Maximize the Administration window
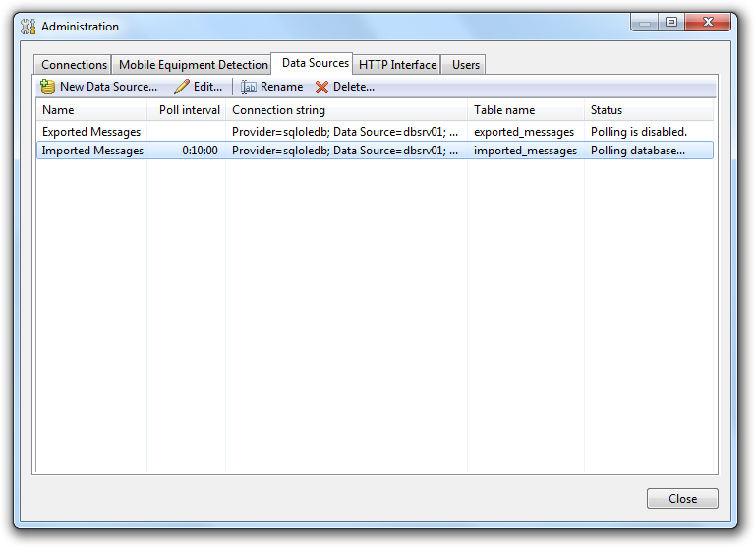This screenshot has height=548, width=756. [x=671, y=22]
